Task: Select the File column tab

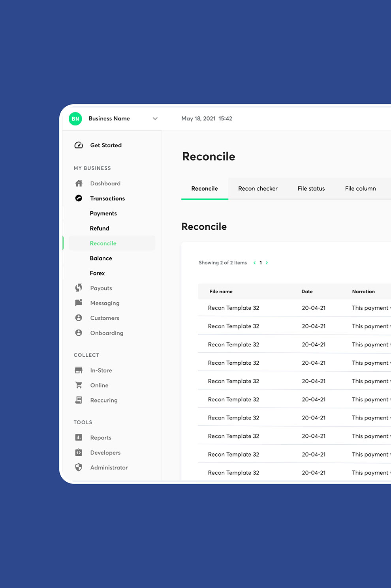Action: tap(360, 189)
